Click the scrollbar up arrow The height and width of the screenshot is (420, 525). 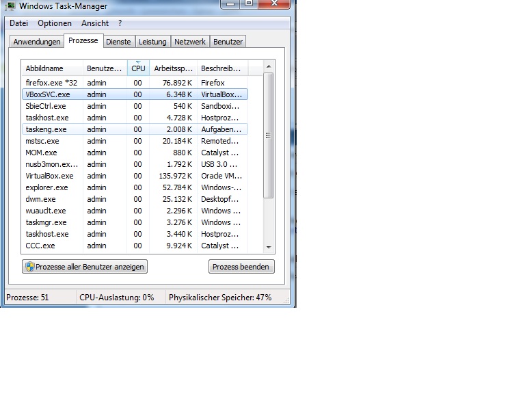tap(269, 66)
